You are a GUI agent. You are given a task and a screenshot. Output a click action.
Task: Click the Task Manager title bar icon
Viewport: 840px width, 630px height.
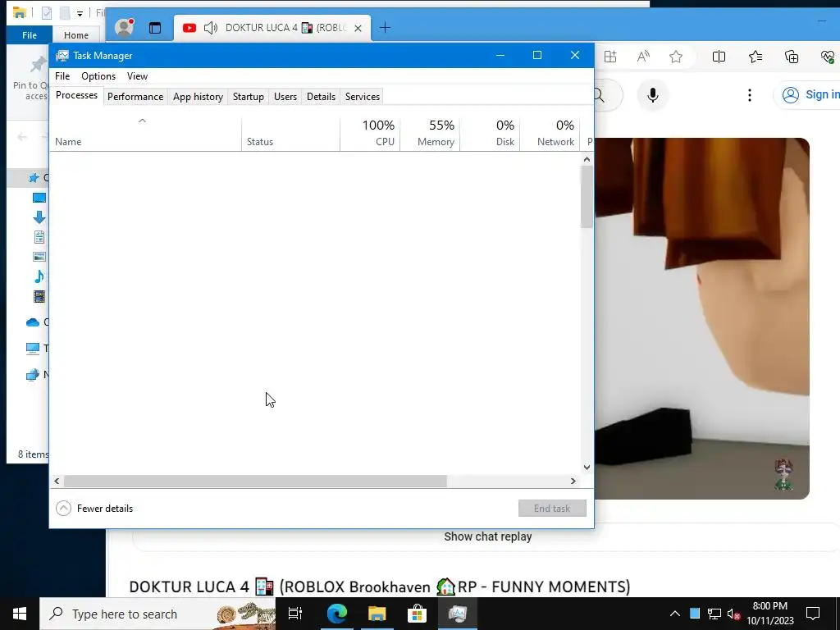62,56
